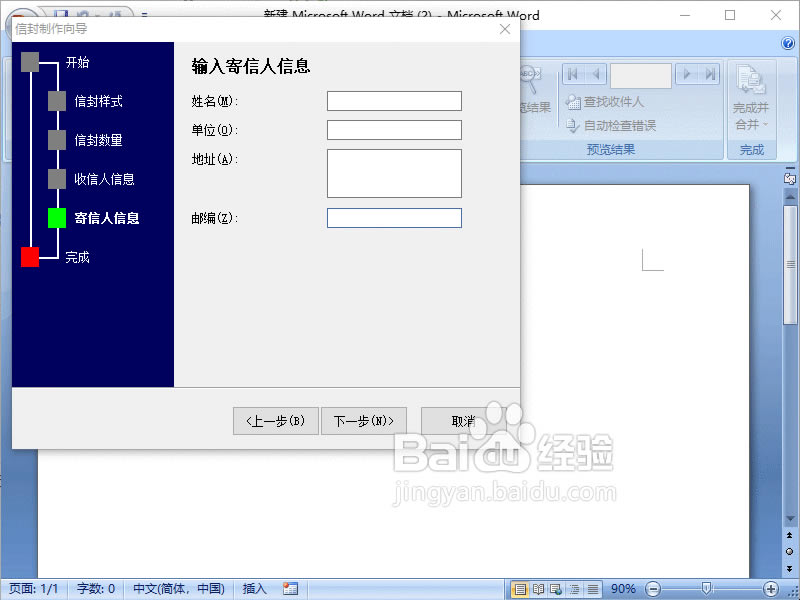
Task: Go back with the 上一步(B) button
Action: click(276, 421)
